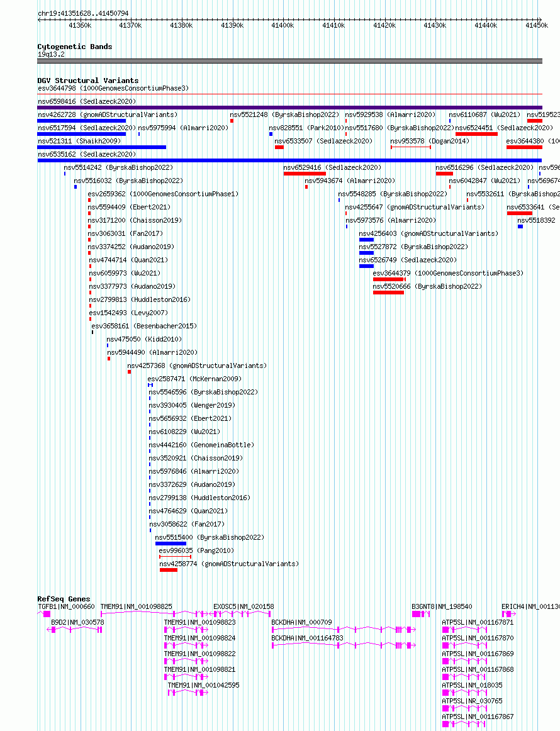The height and width of the screenshot is (731, 560).
Task: Click esv3644379 1000GenomesConsortiumPhase3 label
Action: point(448,273)
